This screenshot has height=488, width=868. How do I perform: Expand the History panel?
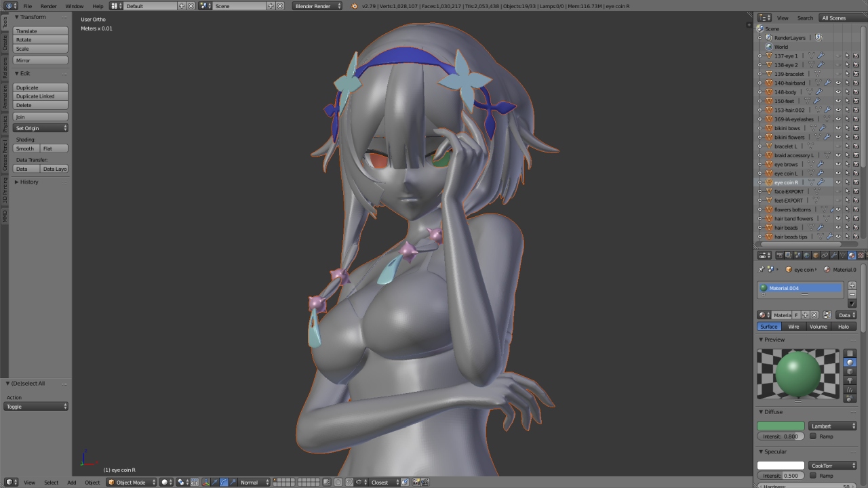28,182
